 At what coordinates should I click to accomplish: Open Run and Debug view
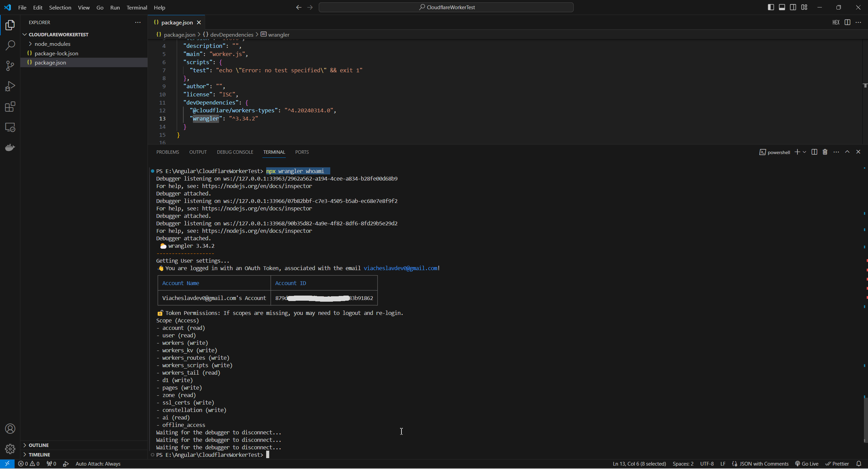pyautogui.click(x=10, y=86)
